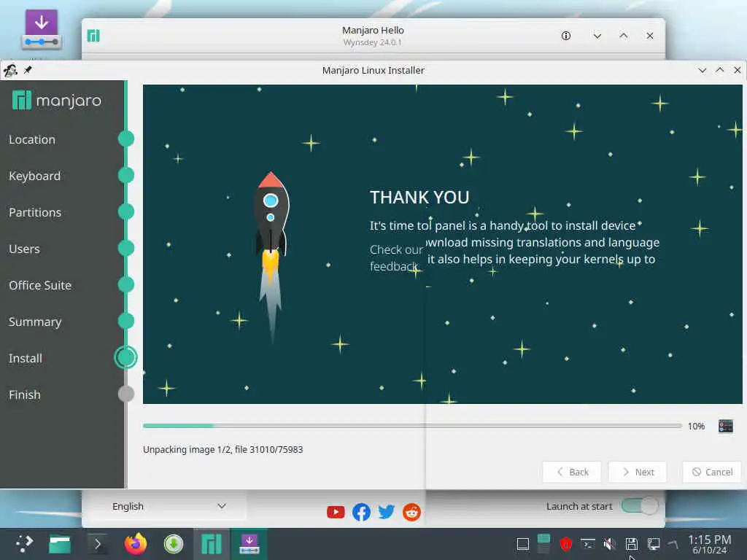Click the installer app icon in title bar
747x560 pixels.
pyautogui.click(x=10, y=71)
